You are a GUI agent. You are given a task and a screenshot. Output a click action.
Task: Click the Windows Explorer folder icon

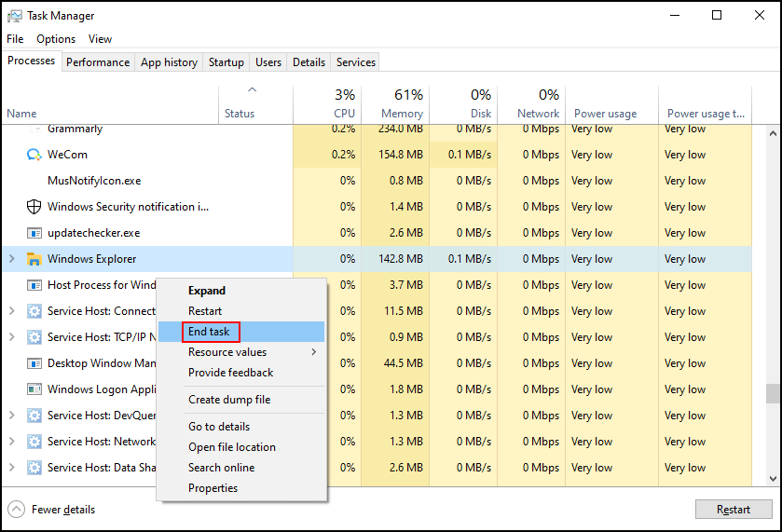34,259
